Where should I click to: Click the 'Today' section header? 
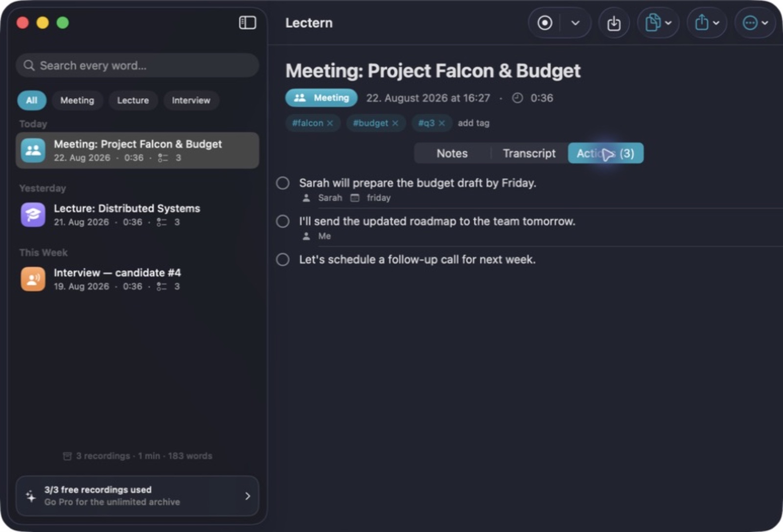[x=33, y=124]
